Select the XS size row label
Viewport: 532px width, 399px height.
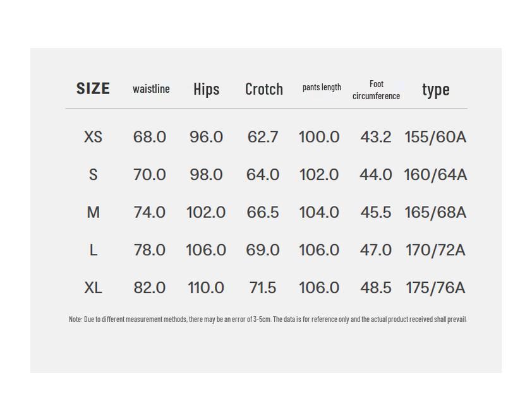click(93, 137)
